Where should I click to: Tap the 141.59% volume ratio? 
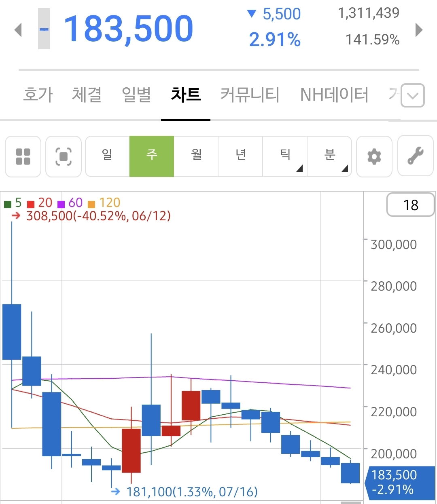(372, 40)
